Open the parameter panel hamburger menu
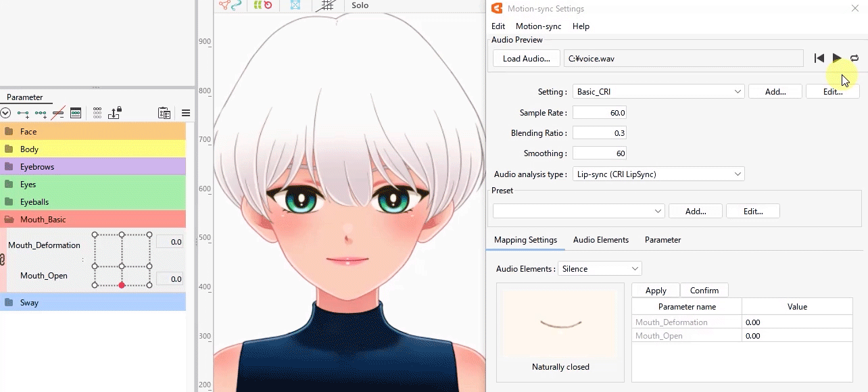The image size is (868, 392). coord(186,114)
